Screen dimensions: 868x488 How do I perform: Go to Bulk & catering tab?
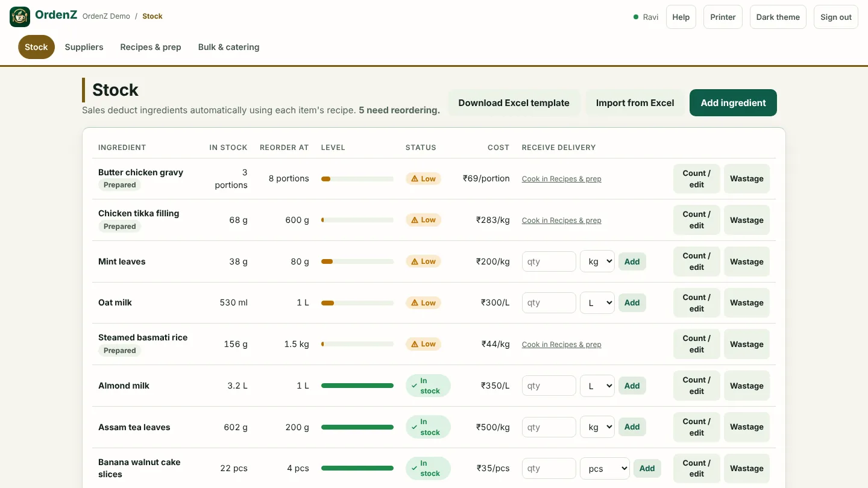point(228,47)
